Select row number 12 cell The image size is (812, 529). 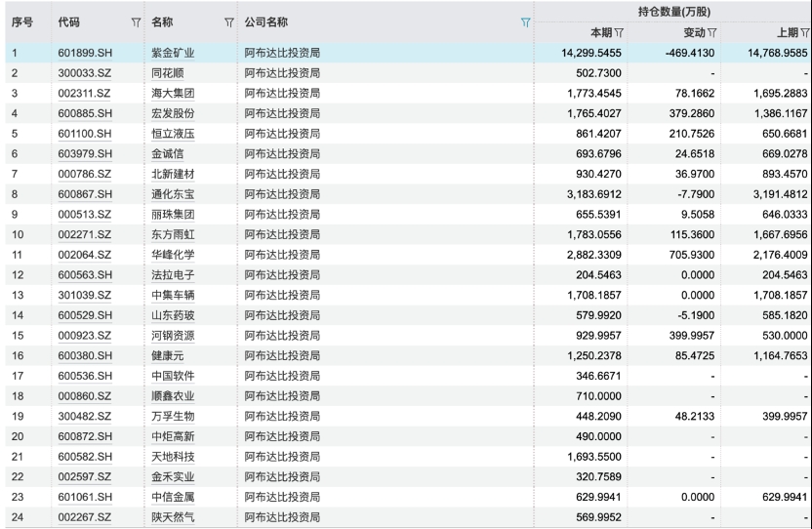[18, 273]
